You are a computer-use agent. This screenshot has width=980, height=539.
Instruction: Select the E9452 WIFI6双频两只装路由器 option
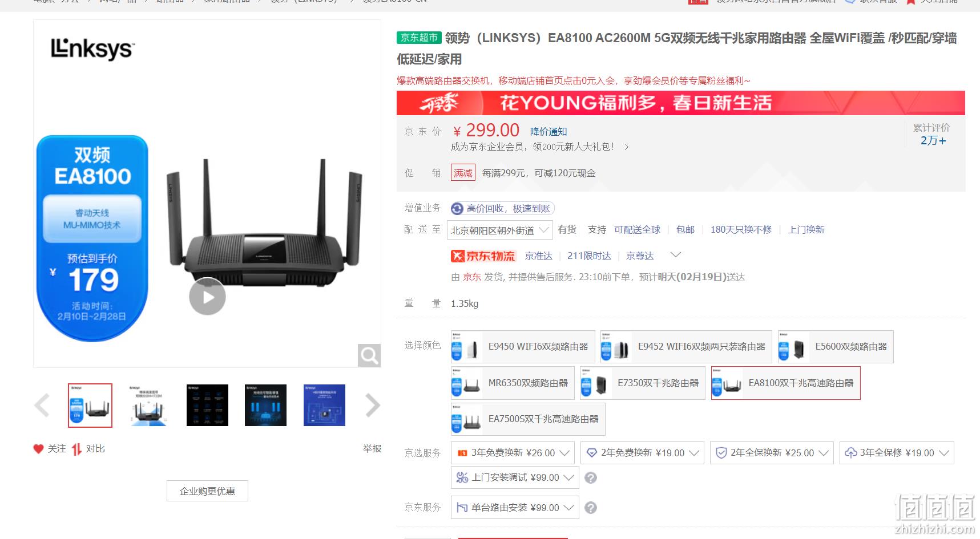coord(686,347)
